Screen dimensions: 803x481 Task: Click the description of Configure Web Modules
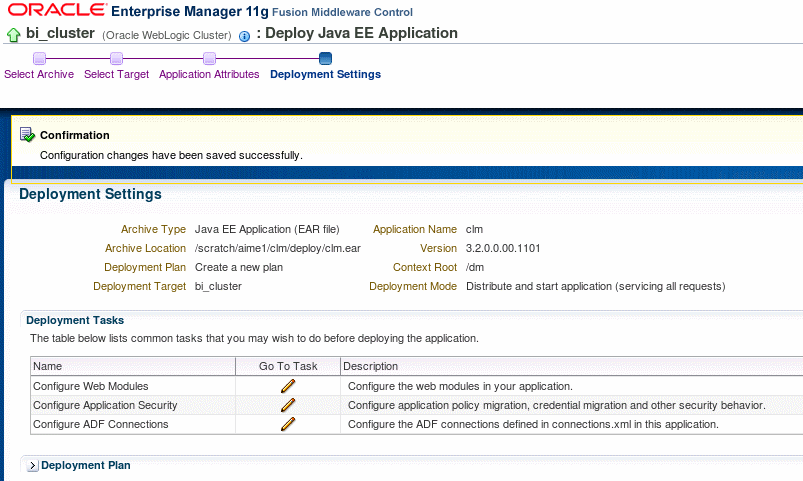point(460,386)
